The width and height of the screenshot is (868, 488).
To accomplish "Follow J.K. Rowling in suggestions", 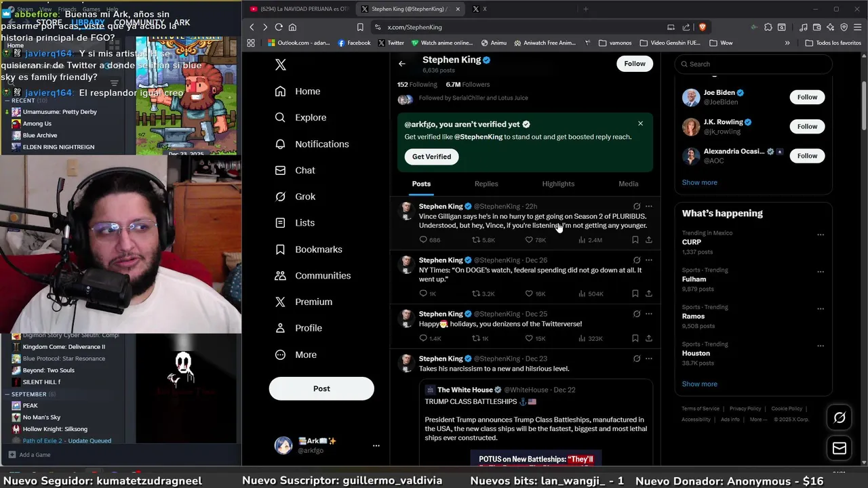I will click(807, 126).
